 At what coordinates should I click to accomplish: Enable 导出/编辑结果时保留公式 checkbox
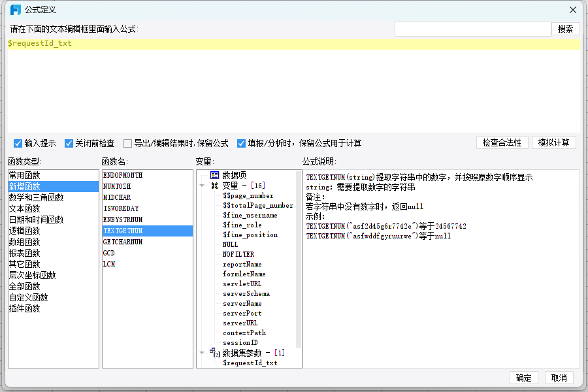click(128, 143)
